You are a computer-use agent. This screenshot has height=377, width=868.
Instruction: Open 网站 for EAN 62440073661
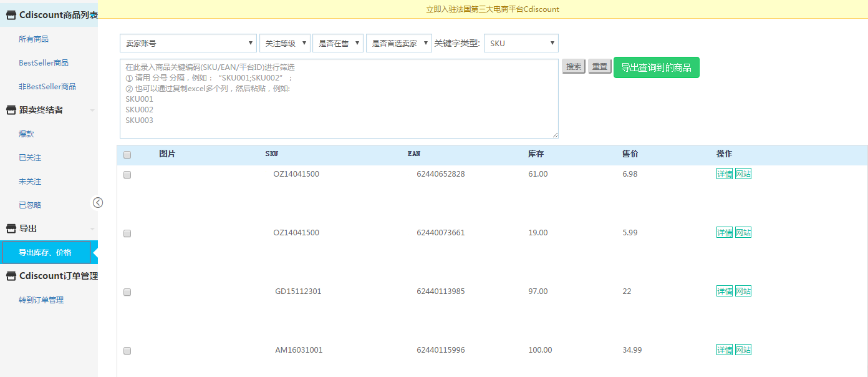(x=743, y=232)
